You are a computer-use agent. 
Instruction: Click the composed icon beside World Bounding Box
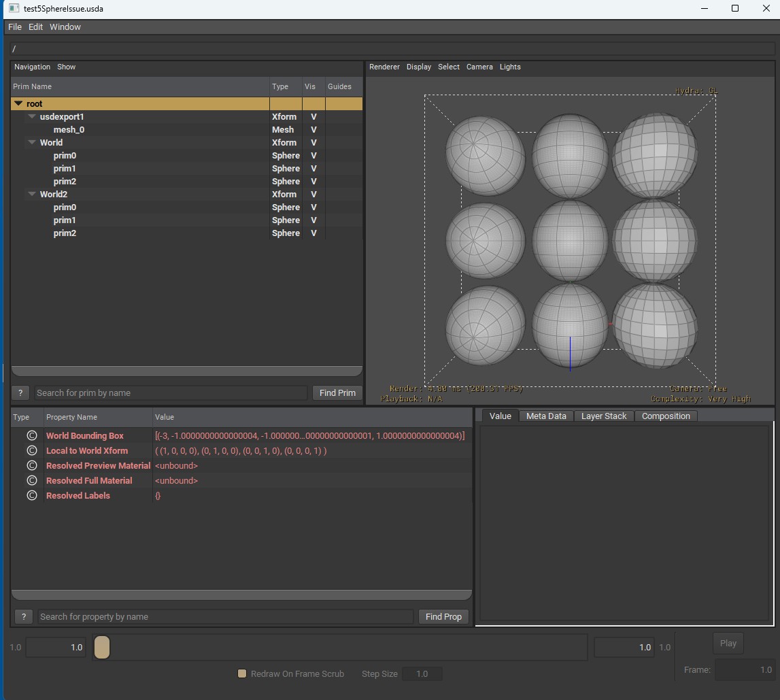(x=31, y=436)
